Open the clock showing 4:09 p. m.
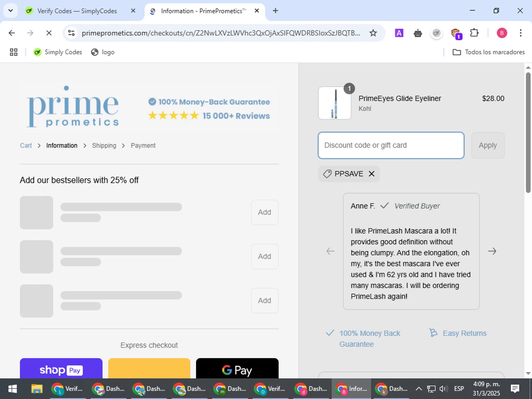 [486, 389]
